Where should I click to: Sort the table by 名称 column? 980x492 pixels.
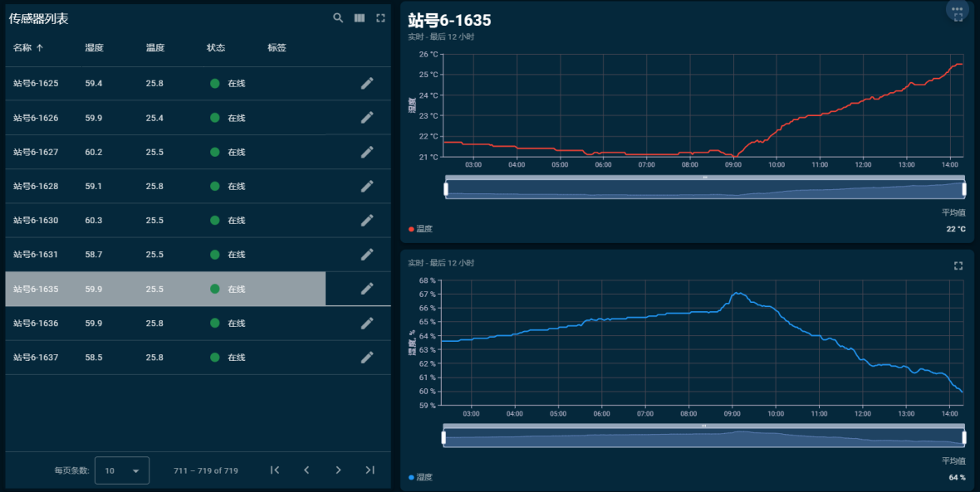click(23, 48)
